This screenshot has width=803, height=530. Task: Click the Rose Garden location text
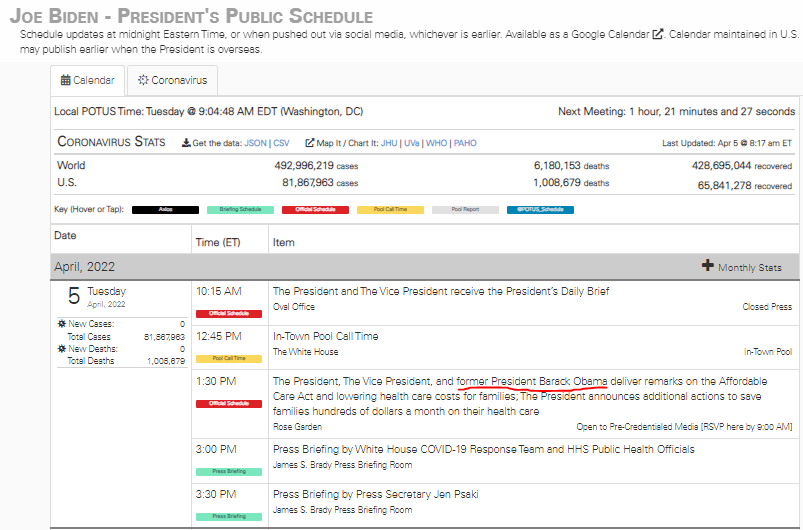coord(298,427)
